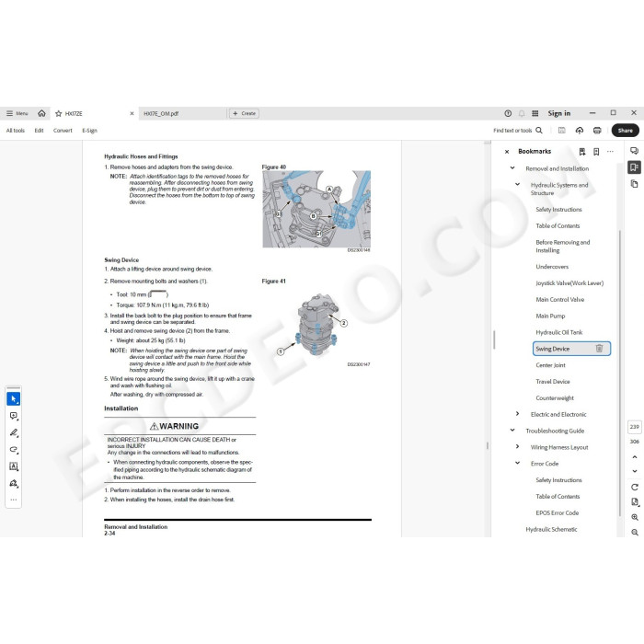Click the print icon

[x=597, y=131]
